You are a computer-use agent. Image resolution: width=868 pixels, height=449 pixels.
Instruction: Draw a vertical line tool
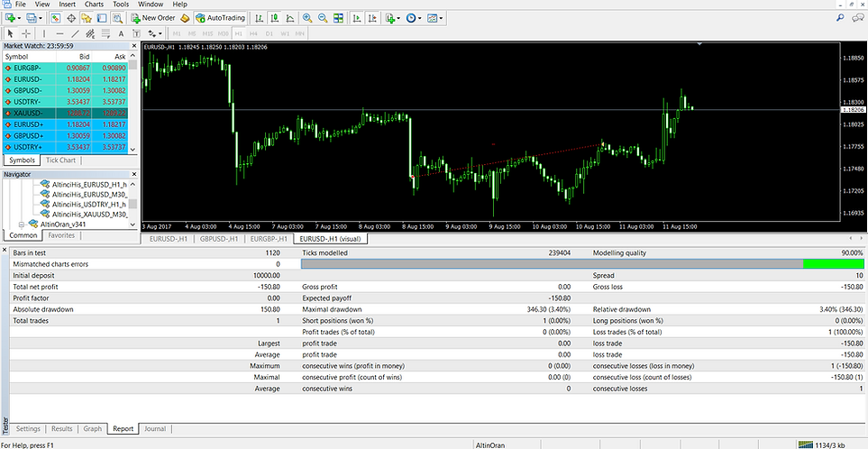44,33
